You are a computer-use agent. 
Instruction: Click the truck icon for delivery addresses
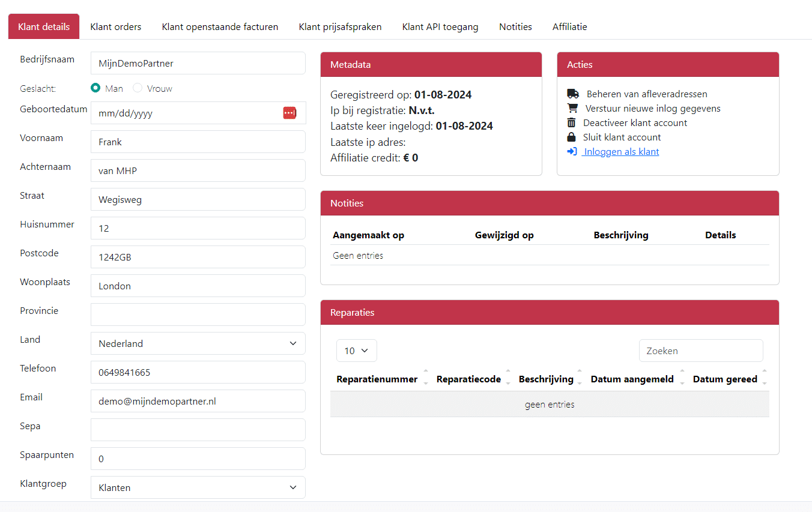(x=573, y=94)
